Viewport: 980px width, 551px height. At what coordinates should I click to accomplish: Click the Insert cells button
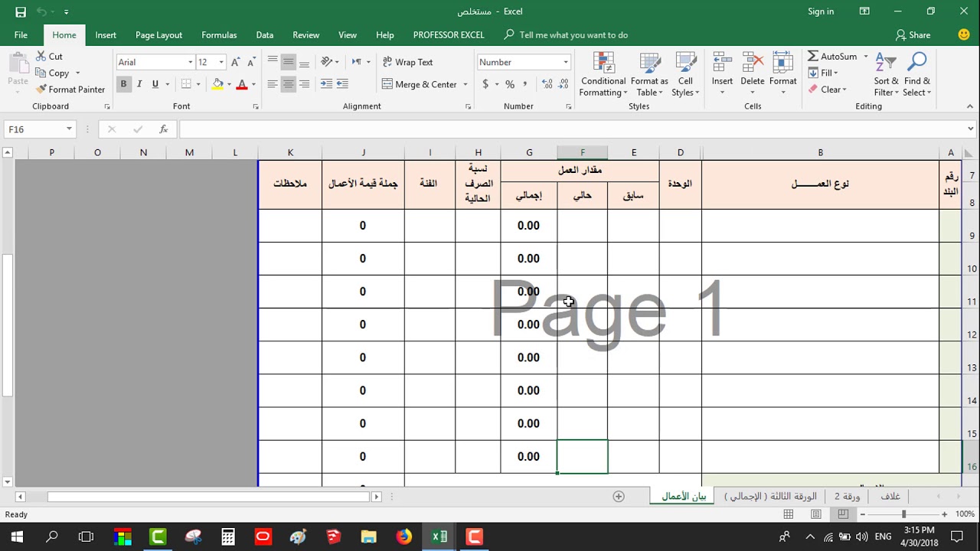(722, 75)
